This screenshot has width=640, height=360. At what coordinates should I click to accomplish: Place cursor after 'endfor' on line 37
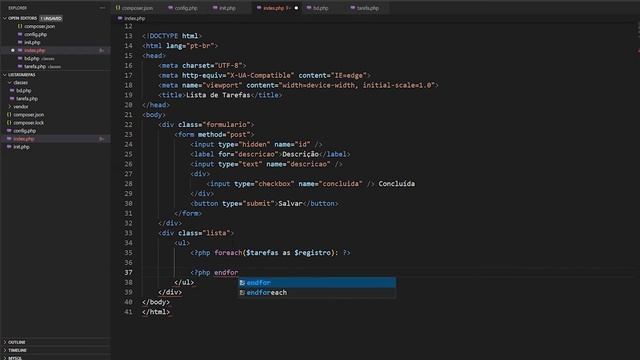tap(238, 272)
